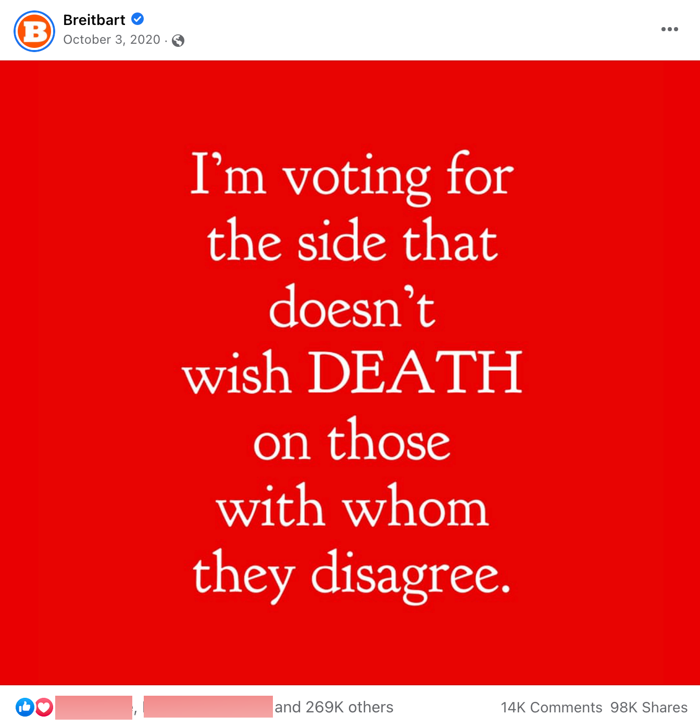Click the blue thumbs-up Like reaction icon

point(24,707)
